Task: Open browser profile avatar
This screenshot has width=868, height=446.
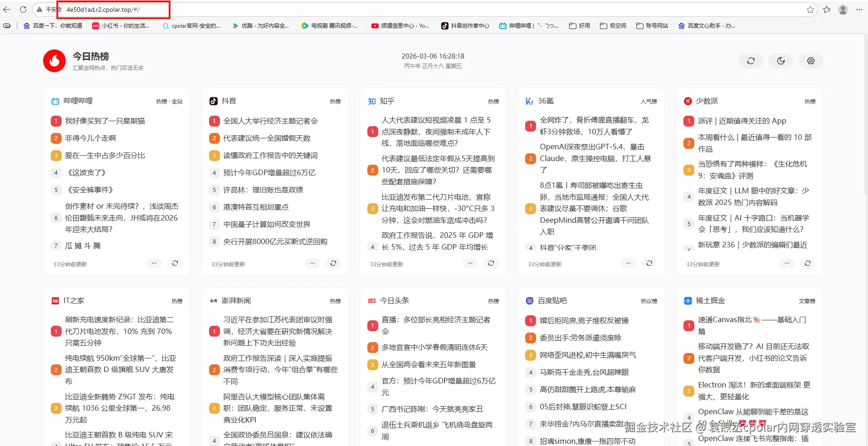Action: [843, 10]
